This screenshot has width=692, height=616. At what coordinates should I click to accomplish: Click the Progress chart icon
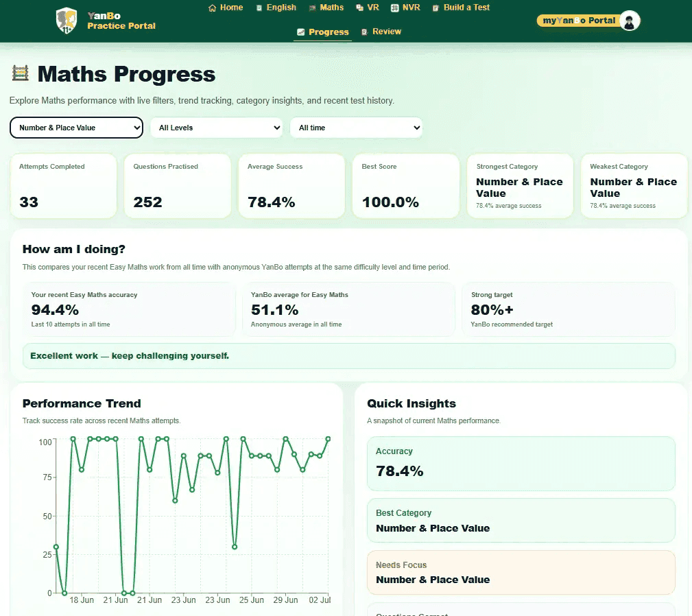click(x=300, y=32)
